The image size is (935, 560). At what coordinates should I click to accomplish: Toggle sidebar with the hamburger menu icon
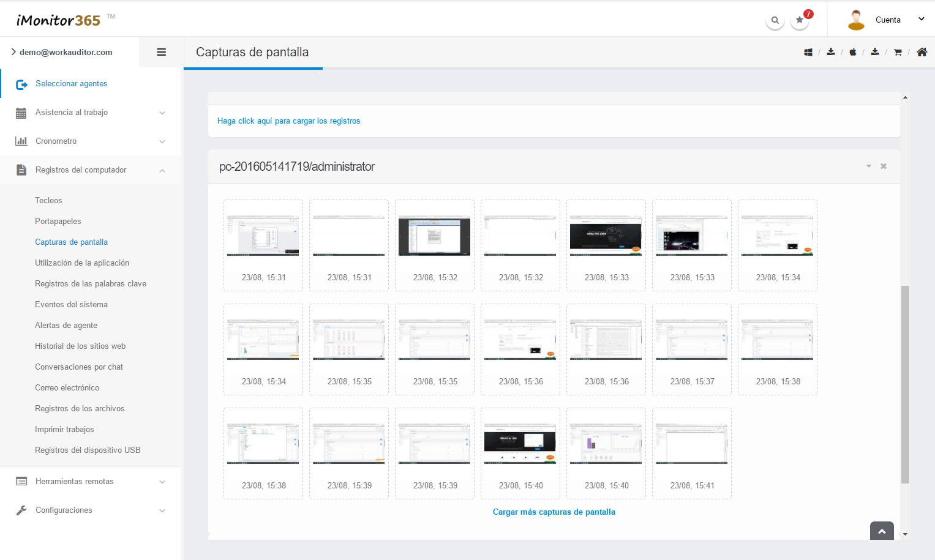(162, 52)
